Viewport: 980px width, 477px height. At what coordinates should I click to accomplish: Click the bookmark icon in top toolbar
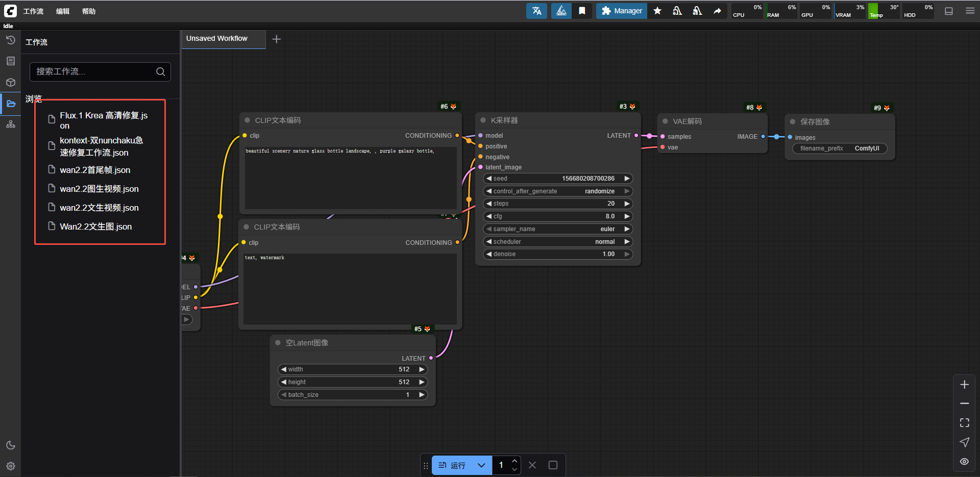click(582, 11)
